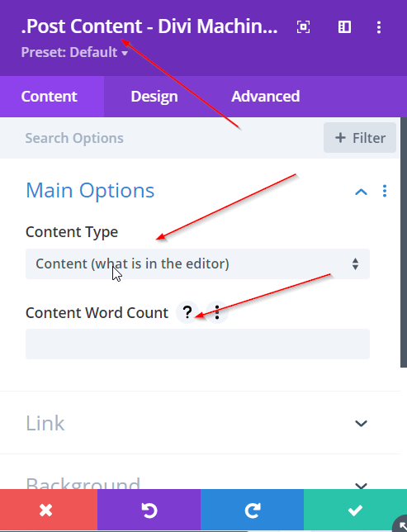Click the snap modal to sidebar icon

[344, 26]
